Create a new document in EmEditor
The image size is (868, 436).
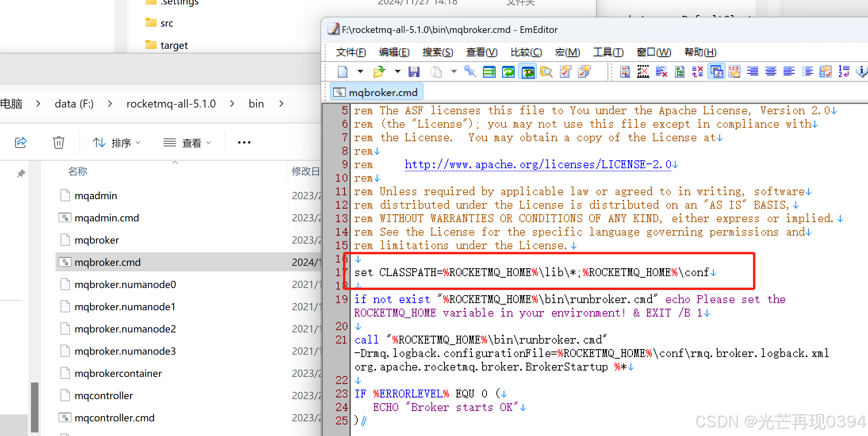pos(342,71)
